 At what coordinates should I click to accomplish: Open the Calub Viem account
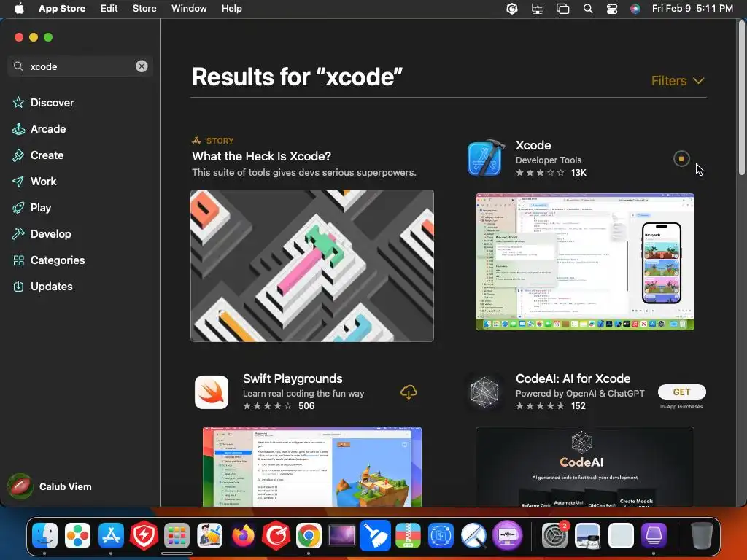(x=50, y=486)
